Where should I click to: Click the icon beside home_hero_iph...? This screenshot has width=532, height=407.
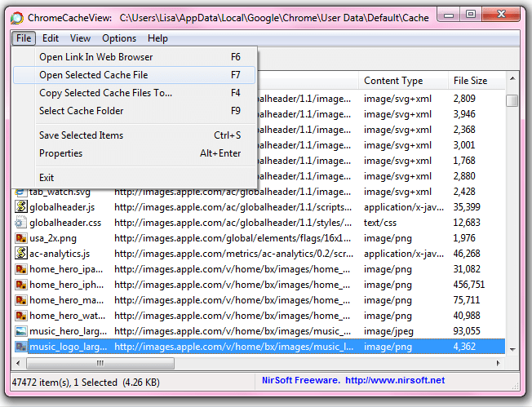tap(20, 285)
